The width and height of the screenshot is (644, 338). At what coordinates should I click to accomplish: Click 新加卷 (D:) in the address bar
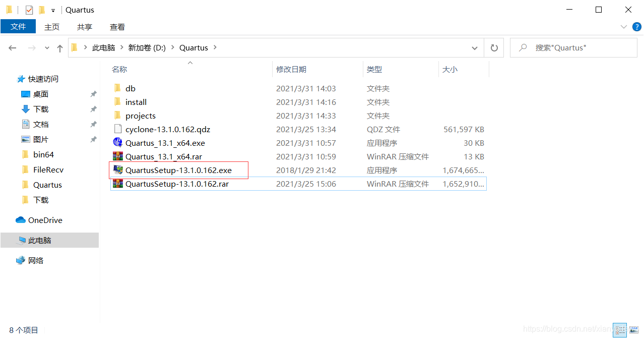point(147,48)
